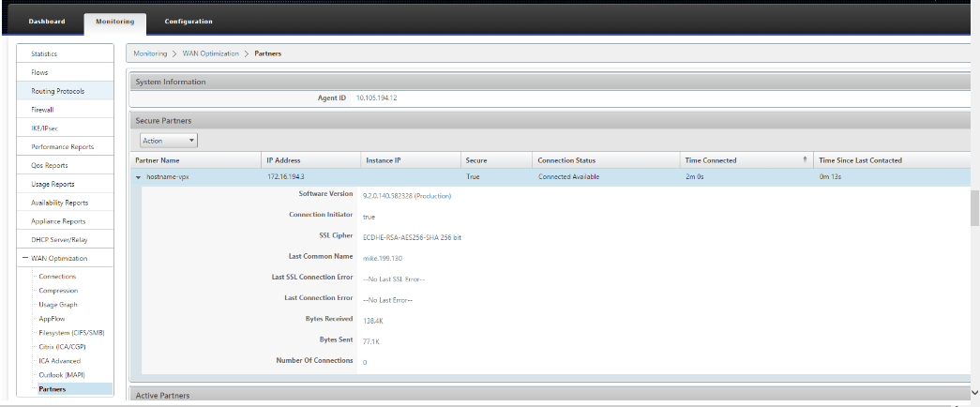This screenshot has width=980, height=407.
Task: Open IKE/IPsec in the sidebar
Action: pos(65,128)
